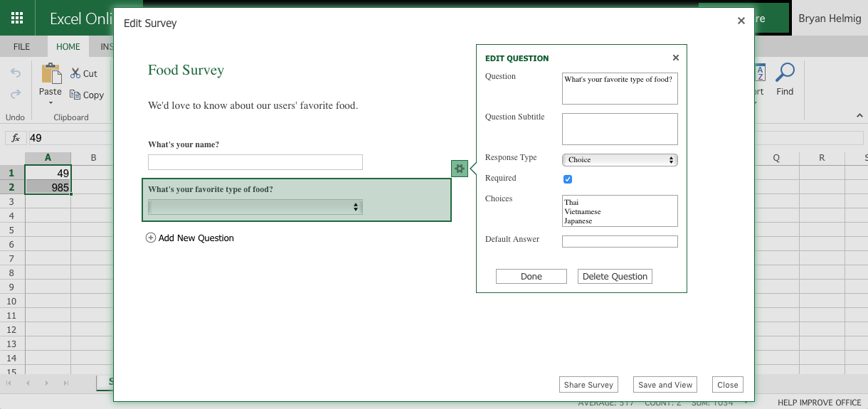Click the Close button in the survey dialog
The height and width of the screenshot is (409, 868).
(x=728, y=385)
